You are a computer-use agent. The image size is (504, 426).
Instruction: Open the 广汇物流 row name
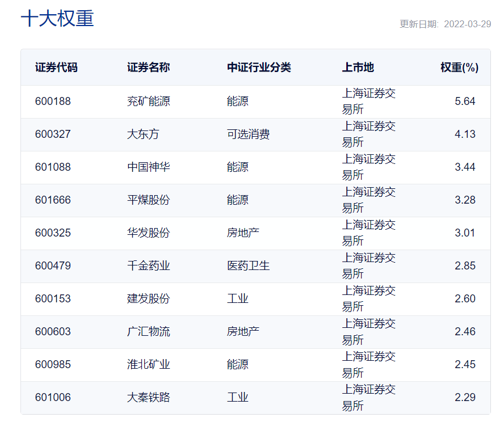point(148,332)
